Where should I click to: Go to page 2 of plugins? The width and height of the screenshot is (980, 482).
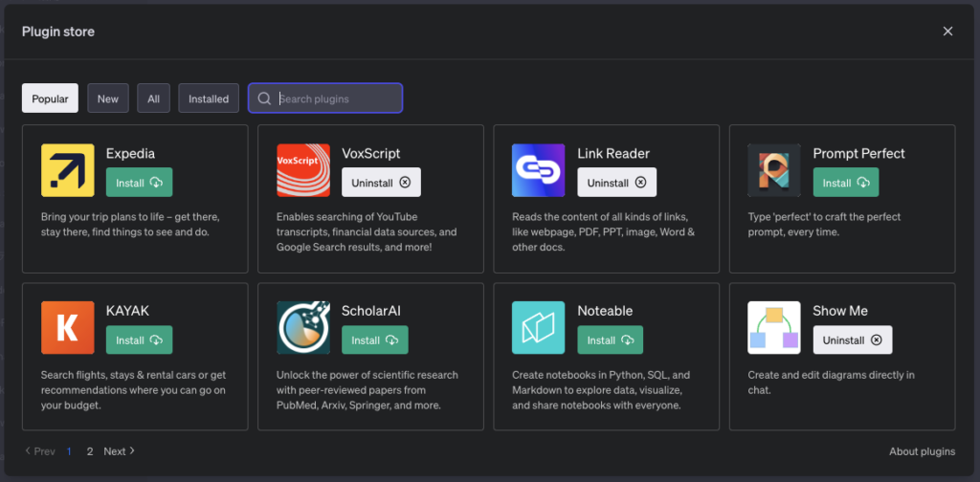tap(90, 451)
